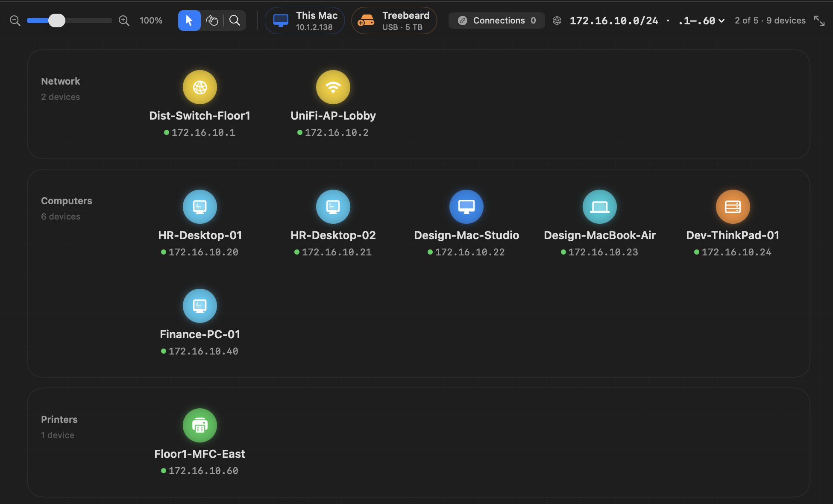Click the 6 devices count label

[61, 217]
